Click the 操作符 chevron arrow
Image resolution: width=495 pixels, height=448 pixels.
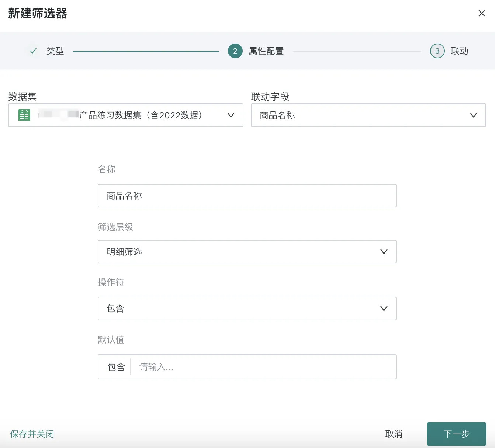(384, 309)
